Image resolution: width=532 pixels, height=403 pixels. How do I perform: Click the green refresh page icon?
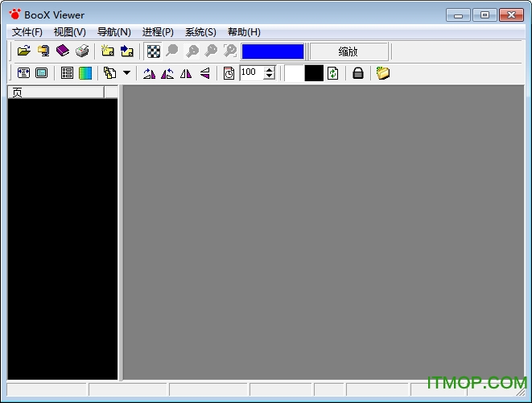[x=332, y=73]
